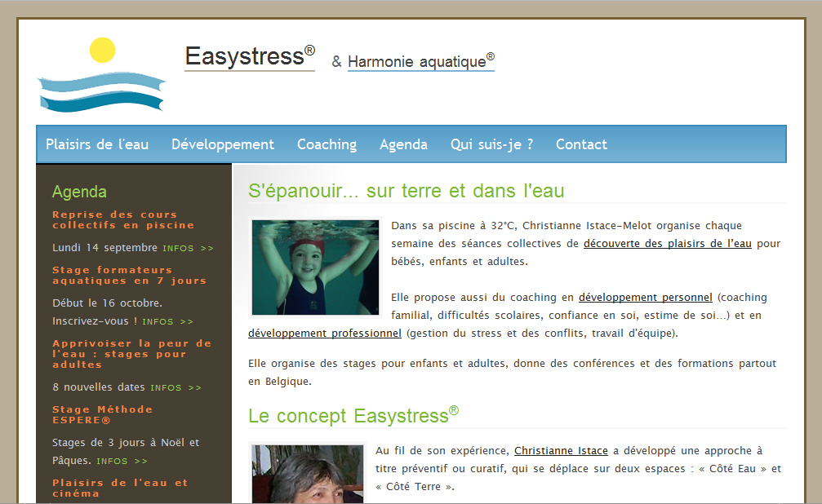Click the Début le 16 octobre text

click(107, 303)
